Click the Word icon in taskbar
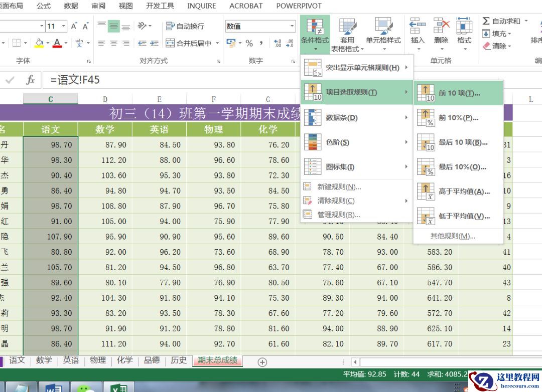Image resolution: width=542 pixels, height=392 pixels. coord(53,387)
